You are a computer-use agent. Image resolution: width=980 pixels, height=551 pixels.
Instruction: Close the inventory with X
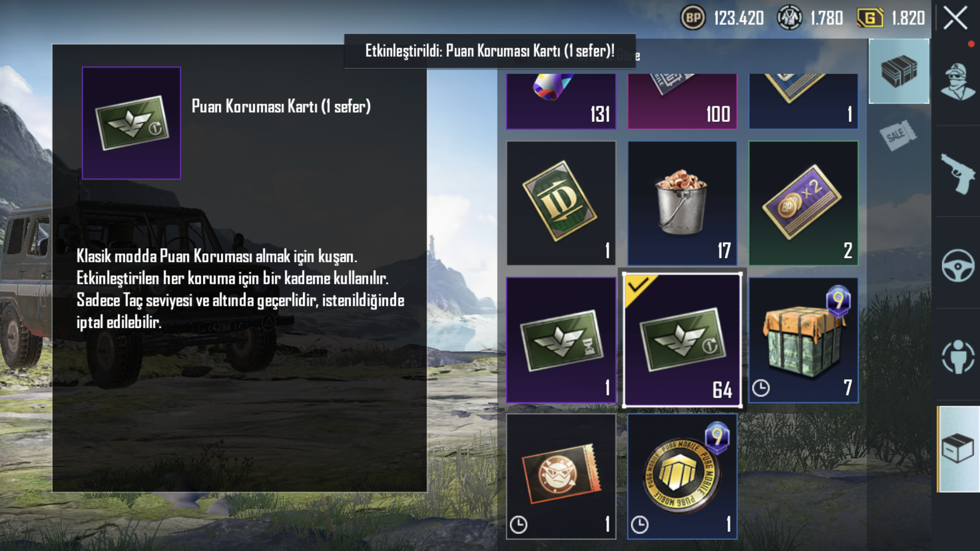(955, 18)
